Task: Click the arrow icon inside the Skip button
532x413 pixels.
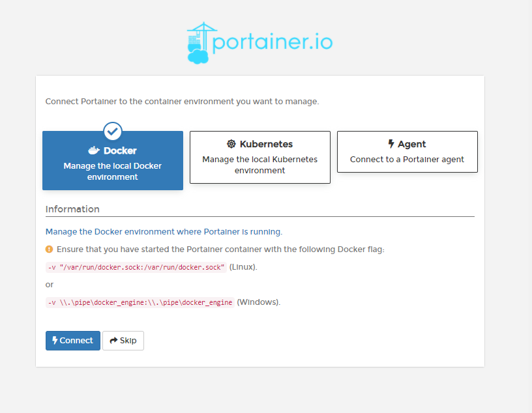Action: pyautogui.click(x=114, y=340)
